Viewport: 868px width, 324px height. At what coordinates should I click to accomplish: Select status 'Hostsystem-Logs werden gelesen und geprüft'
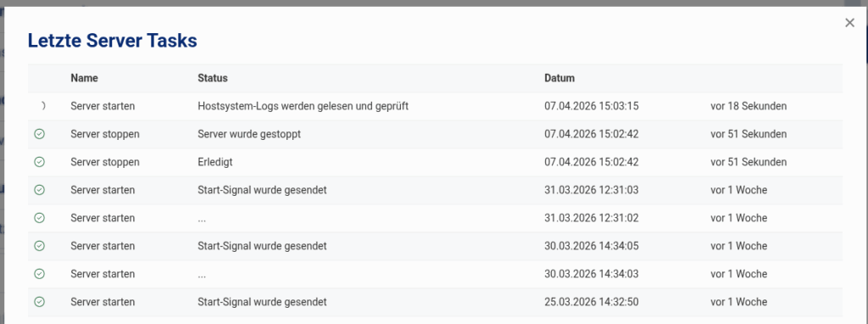303,106
